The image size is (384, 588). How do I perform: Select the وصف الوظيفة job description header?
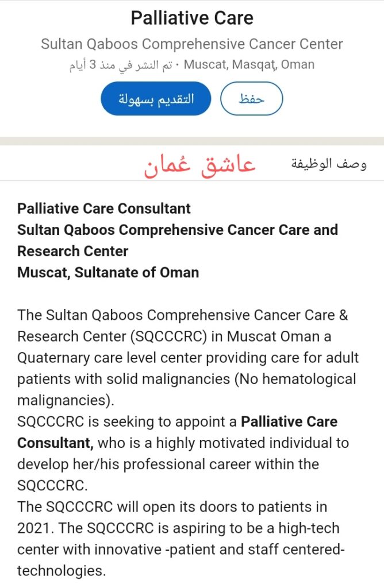pyautogui.click(x=329, y=164)
